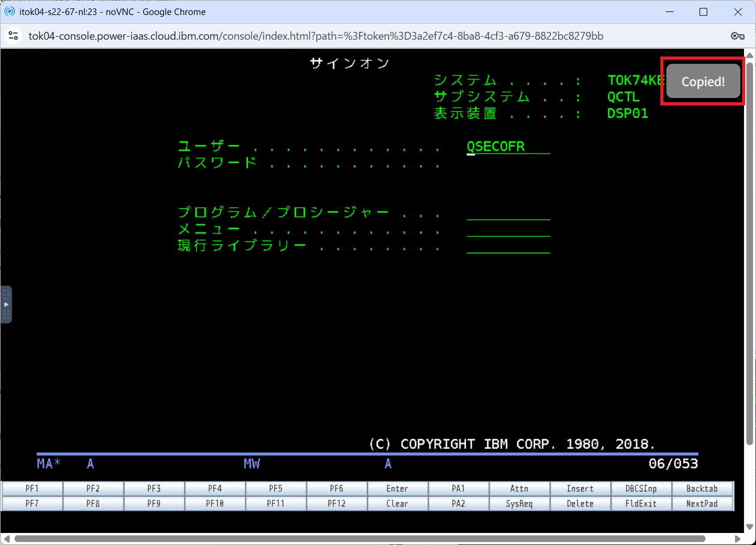Click the PF8 function key button
The height and width of the screenshot is (545, 756).
pos(93,503)
